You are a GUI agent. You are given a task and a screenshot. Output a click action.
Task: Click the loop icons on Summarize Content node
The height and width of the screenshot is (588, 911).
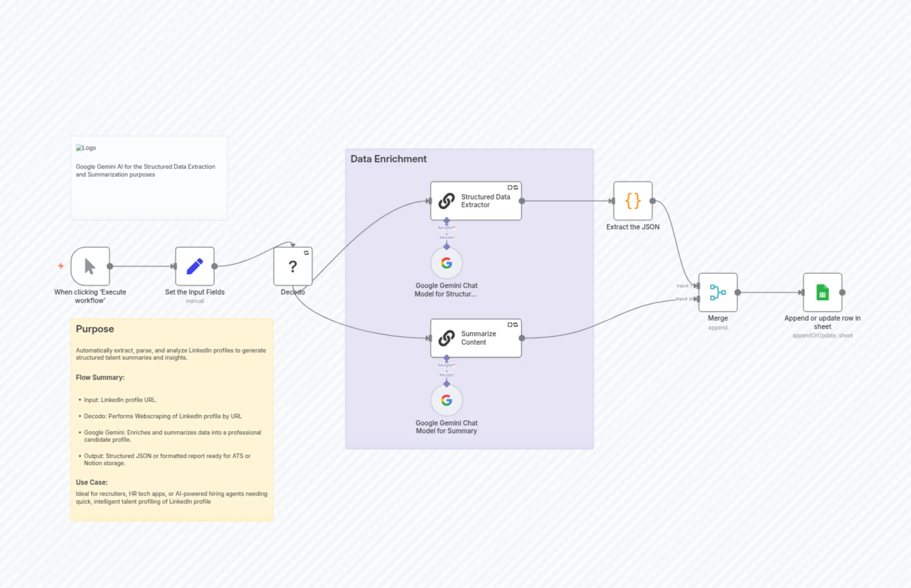pos(513,324)
